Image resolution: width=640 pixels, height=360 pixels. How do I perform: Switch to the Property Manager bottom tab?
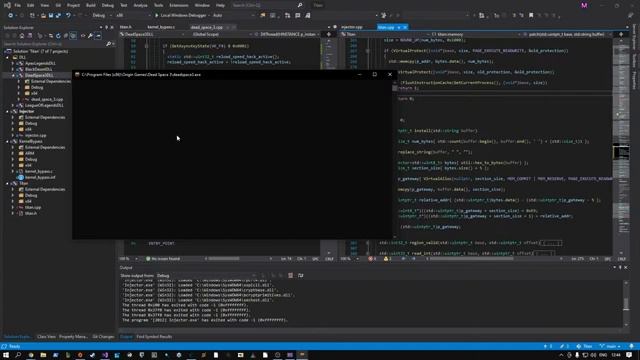coord(73,337)
